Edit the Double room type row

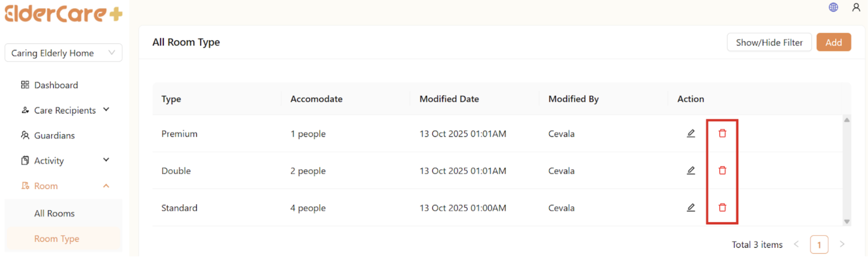click(x=691, y=170)
